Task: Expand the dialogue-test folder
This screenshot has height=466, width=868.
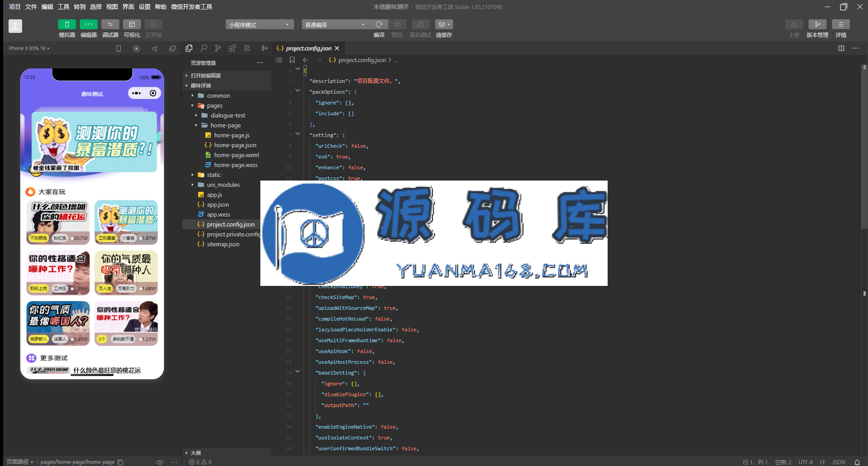Action: pyautogui.click(x=227, y=115)
